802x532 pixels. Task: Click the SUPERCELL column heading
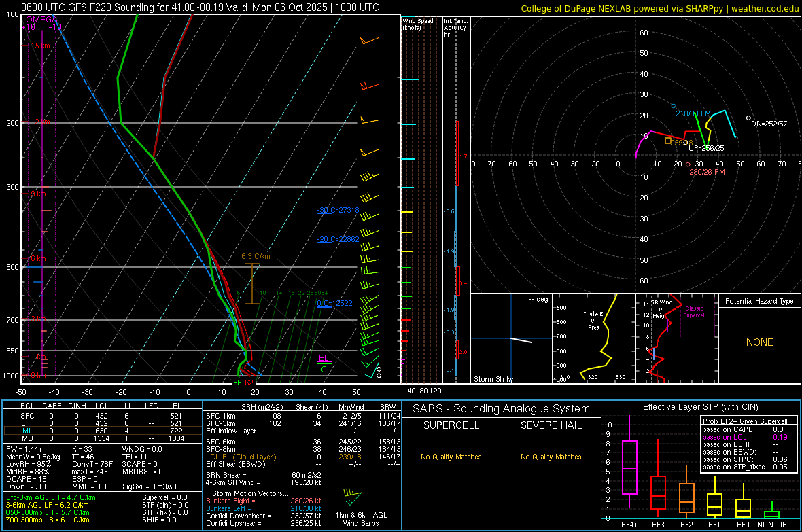tap(451, 425)
